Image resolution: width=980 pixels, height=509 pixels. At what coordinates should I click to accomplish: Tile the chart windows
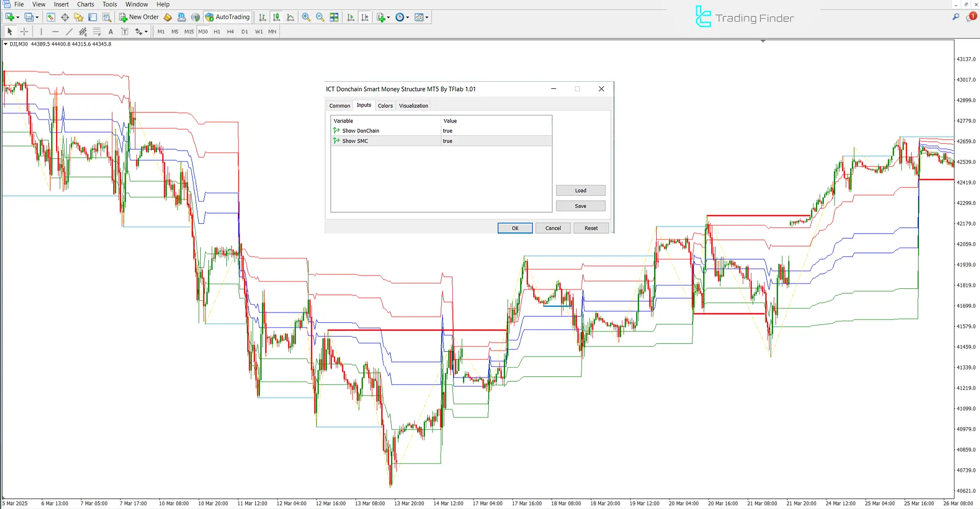point(334,17)
